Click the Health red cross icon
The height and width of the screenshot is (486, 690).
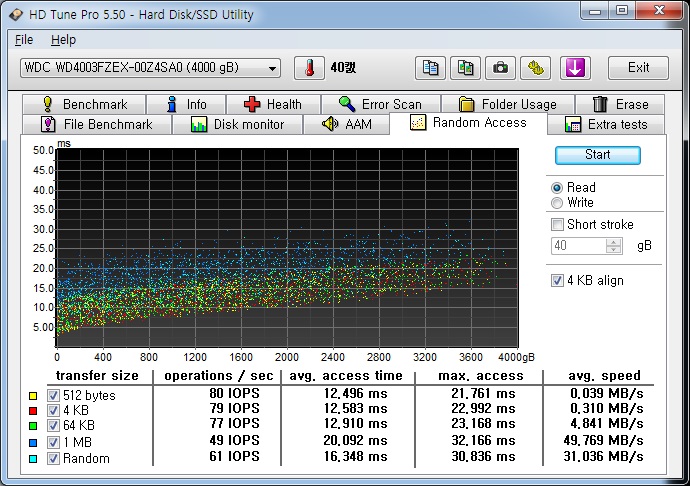[252, 104]
